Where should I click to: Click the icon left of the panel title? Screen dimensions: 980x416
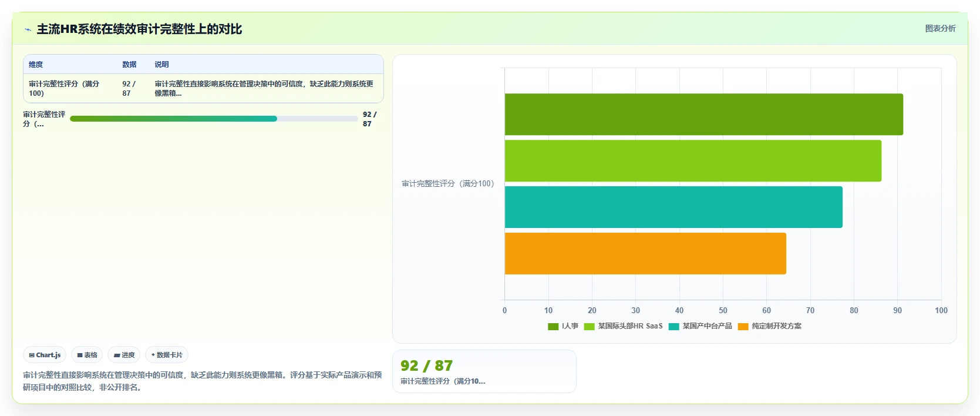28,29
